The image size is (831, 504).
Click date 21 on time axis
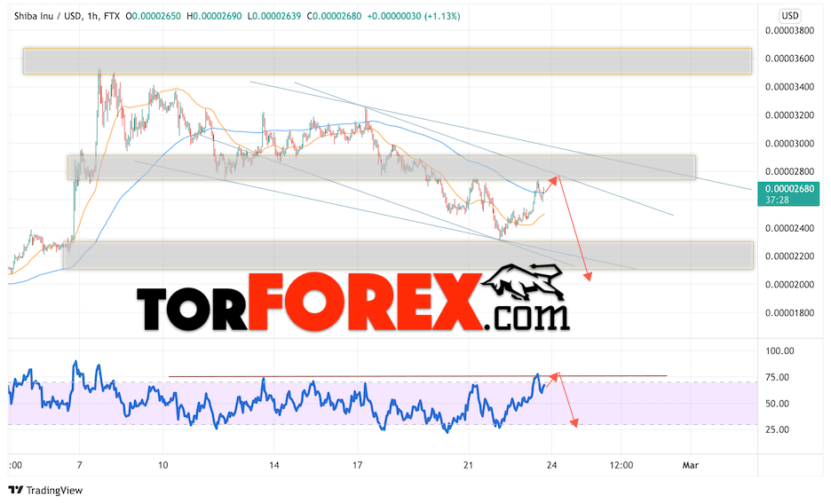(x=468, y=465)
